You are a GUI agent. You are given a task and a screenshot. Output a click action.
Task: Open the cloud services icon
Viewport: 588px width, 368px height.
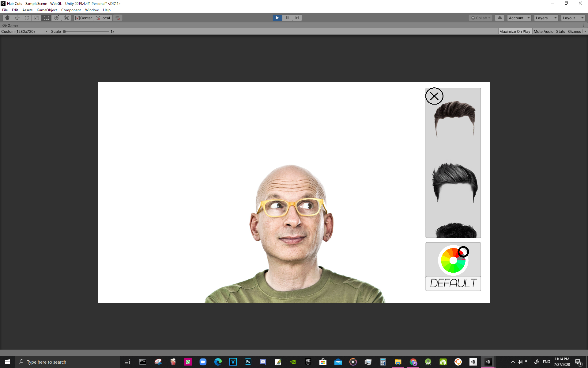click(x=500, y=18)
